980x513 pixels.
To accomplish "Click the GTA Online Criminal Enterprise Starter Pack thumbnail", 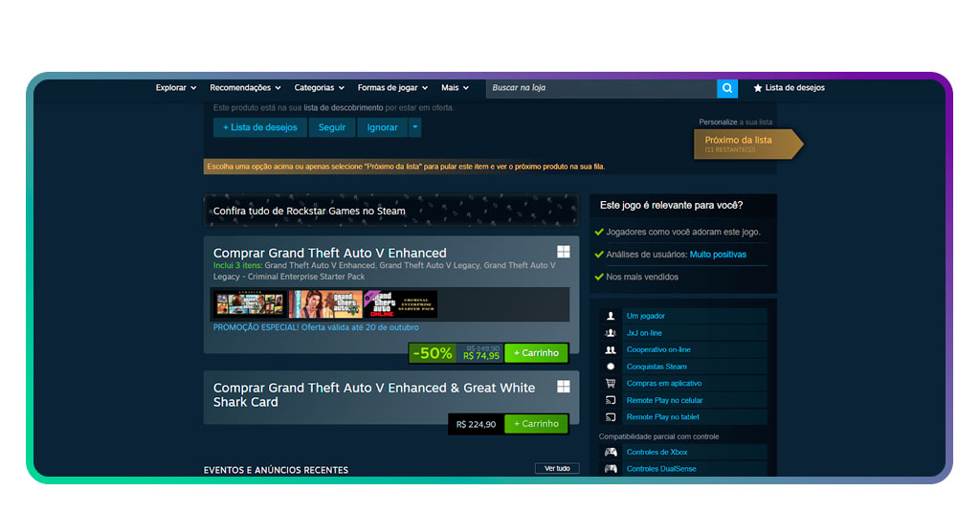I will point(402,304).
